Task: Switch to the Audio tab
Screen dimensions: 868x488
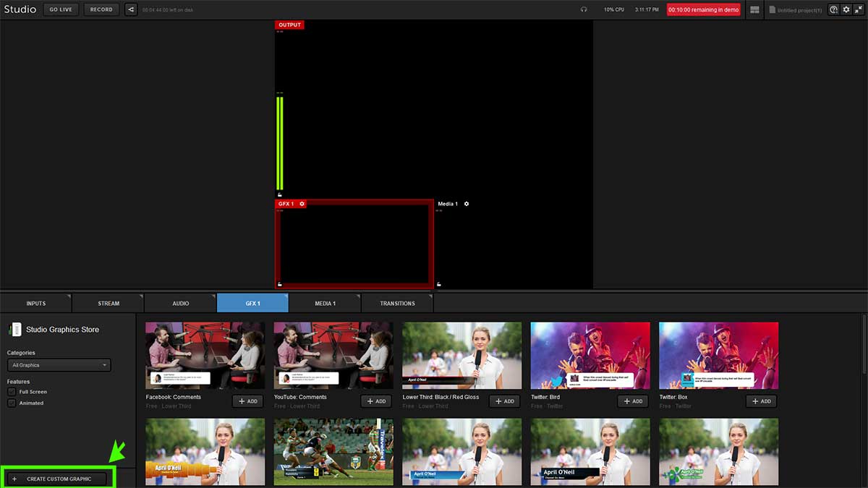Action: coord(181,303)
